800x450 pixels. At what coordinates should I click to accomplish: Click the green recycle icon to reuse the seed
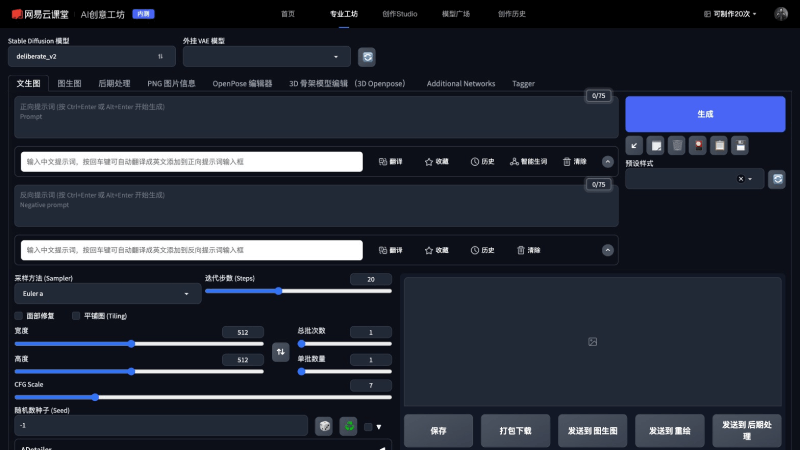point(348,426)
